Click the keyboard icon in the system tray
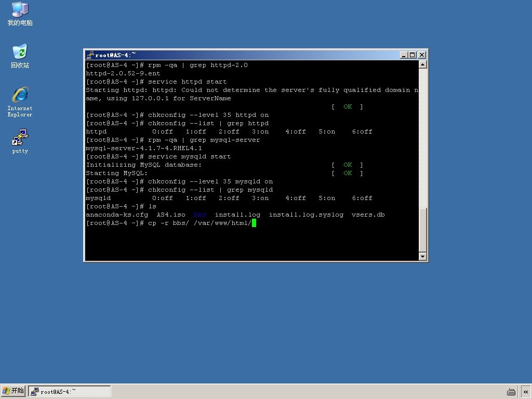 coord(511,392)
